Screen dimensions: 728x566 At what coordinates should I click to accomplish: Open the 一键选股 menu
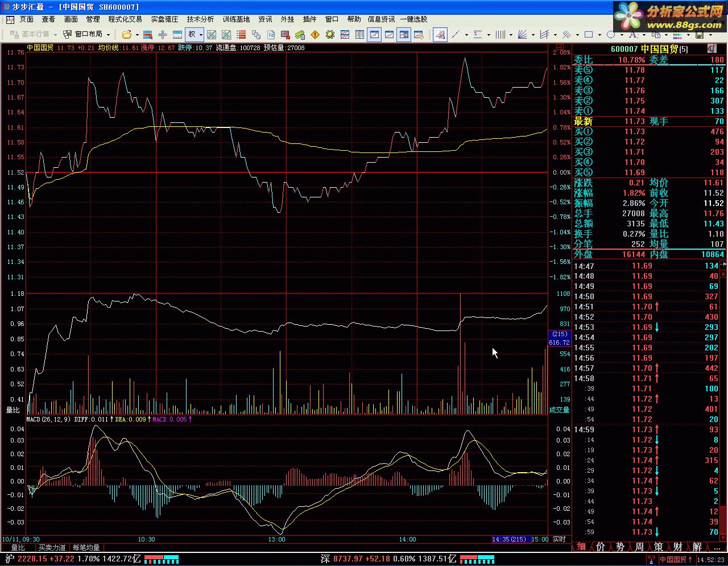[x=413, y=19]
